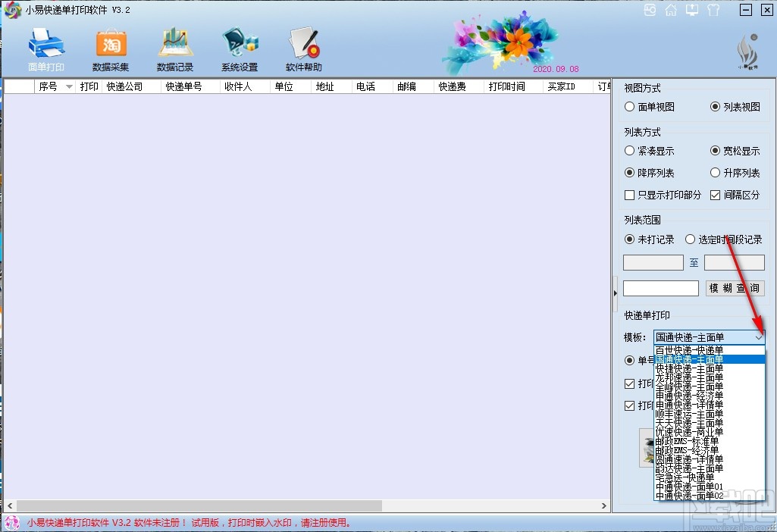Viewport: 777px width, 532px height.
Task: Open the 系统设置 system settings tool
Action: coord(239,47)
